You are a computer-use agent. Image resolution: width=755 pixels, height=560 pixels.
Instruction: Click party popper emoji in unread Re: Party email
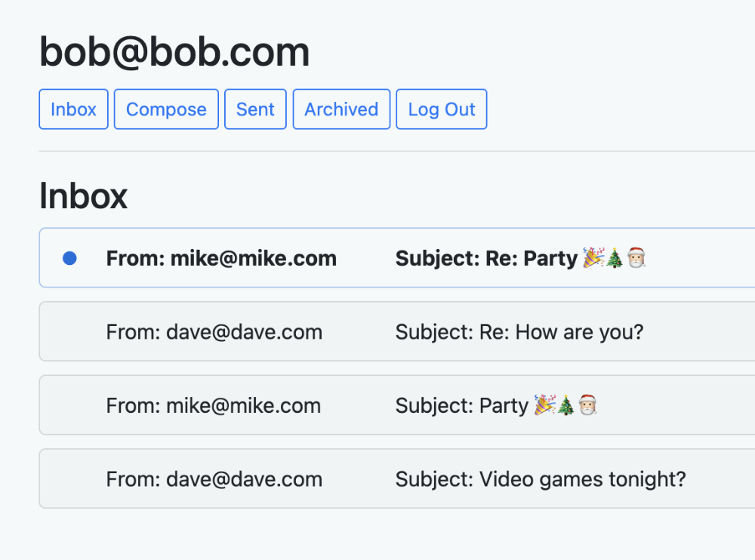[593, 258]
